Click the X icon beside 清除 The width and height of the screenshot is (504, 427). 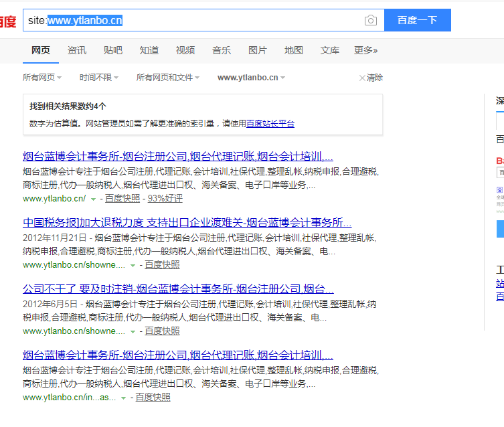(362, 78)
